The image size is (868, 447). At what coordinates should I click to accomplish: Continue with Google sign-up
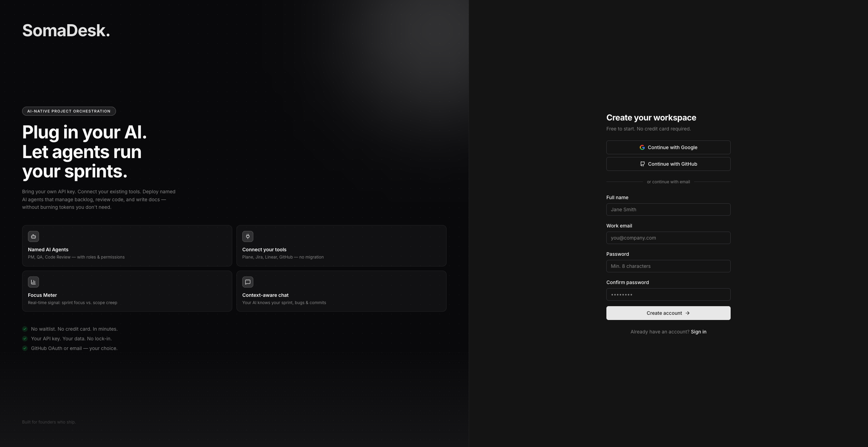pos(668,147)
